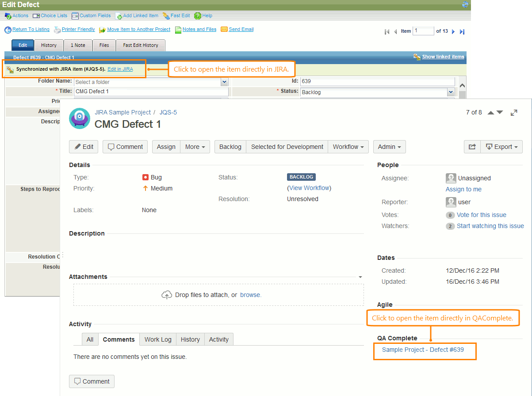Click the JIRA Sample Project avatar
This screenshot has height=396, width=532.
[x=80, y=118]
